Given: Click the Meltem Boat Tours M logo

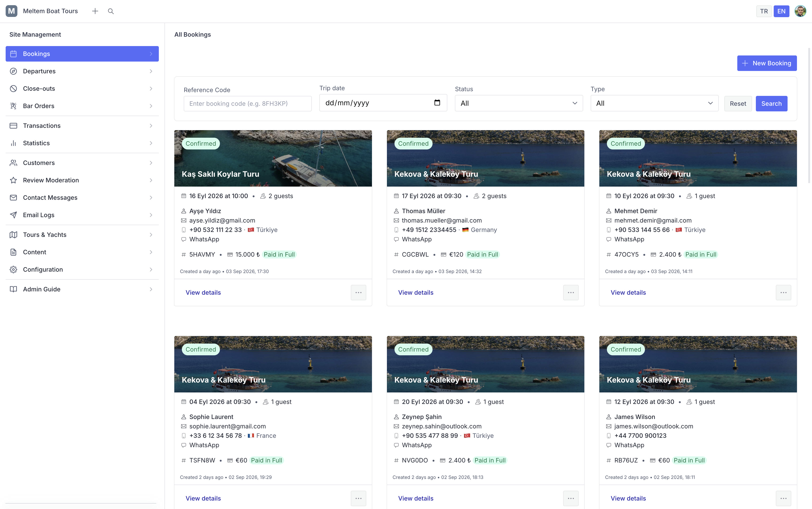Looking at the screenshot, I should [12, 11].
